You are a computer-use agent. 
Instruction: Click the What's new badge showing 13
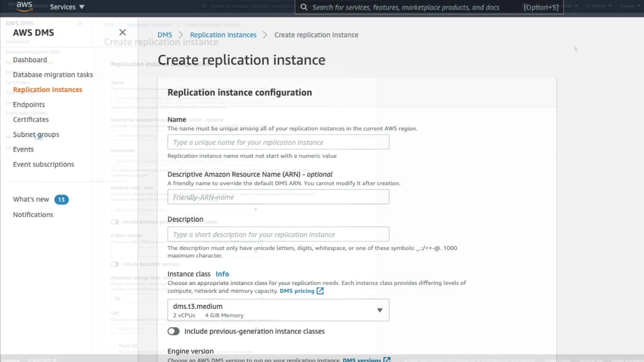point(61,200)
